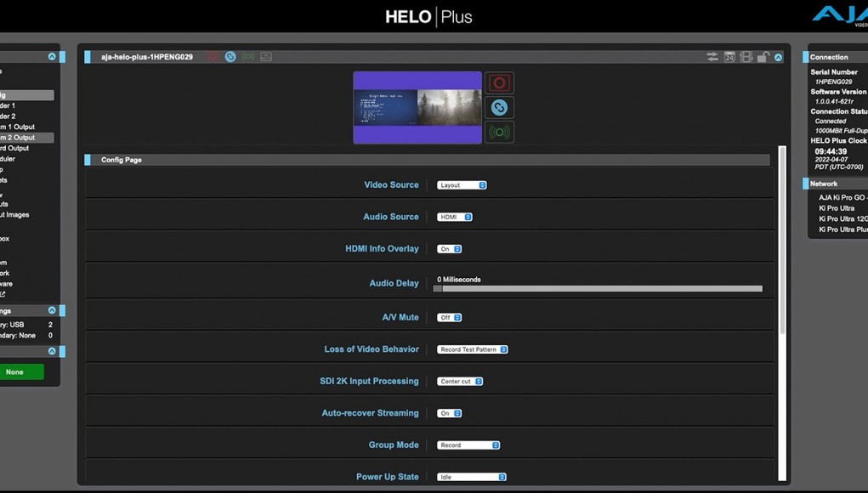Click the 'Power Up State' label
The height and width of the screenshot is (493, 868).
388,476
